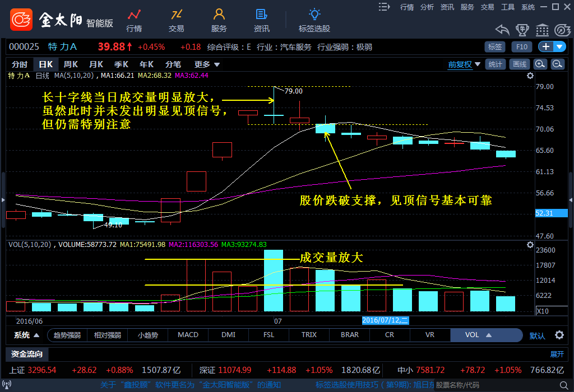Click the 金太阳 logo icon
Viewport: 574px width, 392px height.
click(x=21, y=20)
